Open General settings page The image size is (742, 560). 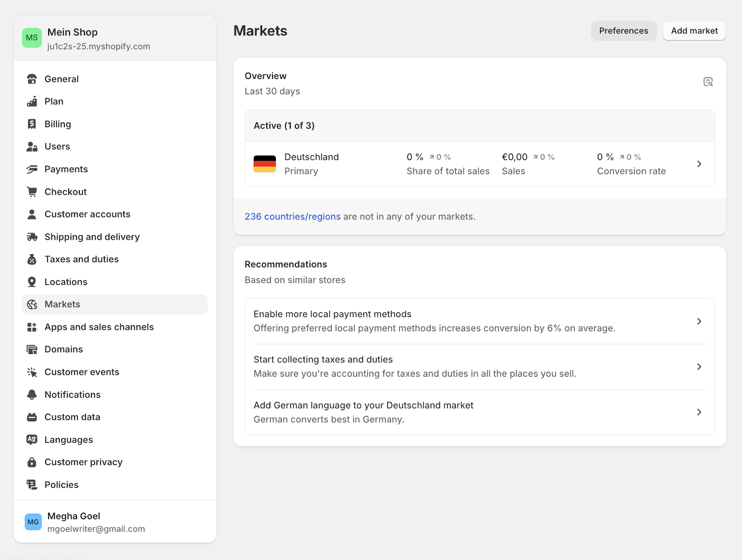115,79
